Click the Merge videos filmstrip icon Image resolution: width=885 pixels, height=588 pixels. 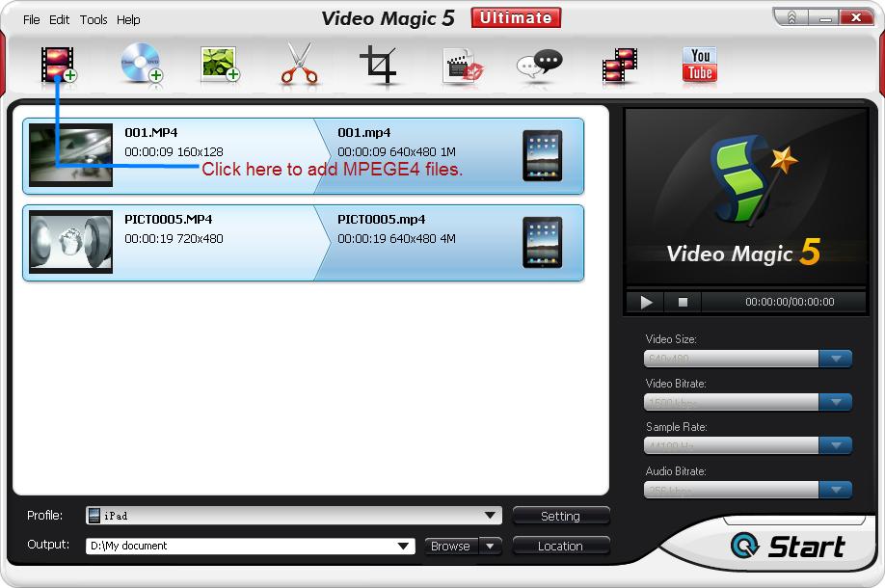click(619, 66)
